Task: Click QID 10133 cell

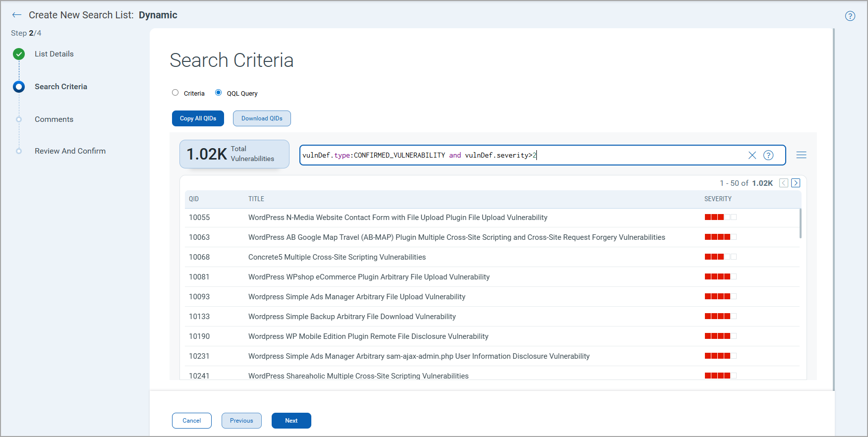Action: [199, 317]
